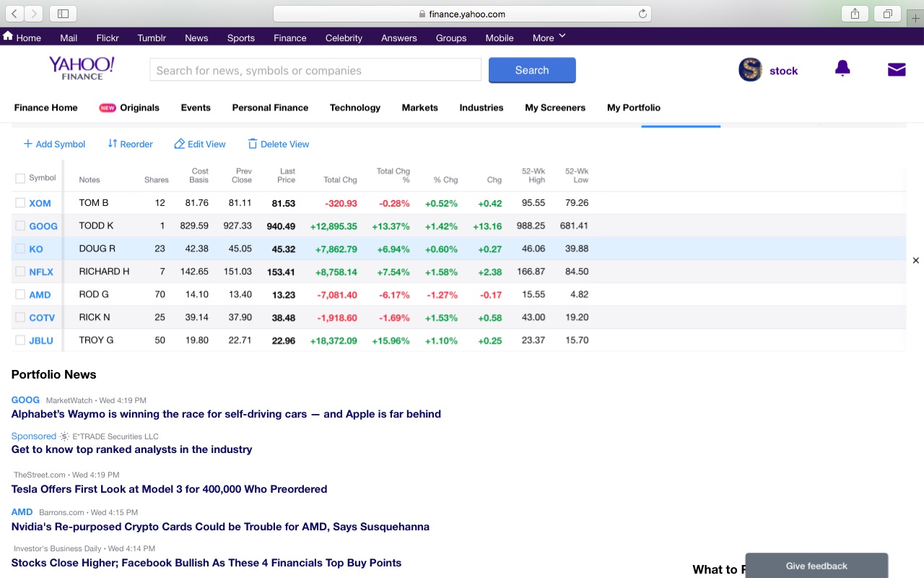
Task: Open the JBLU symbol link
Action: 41,340
